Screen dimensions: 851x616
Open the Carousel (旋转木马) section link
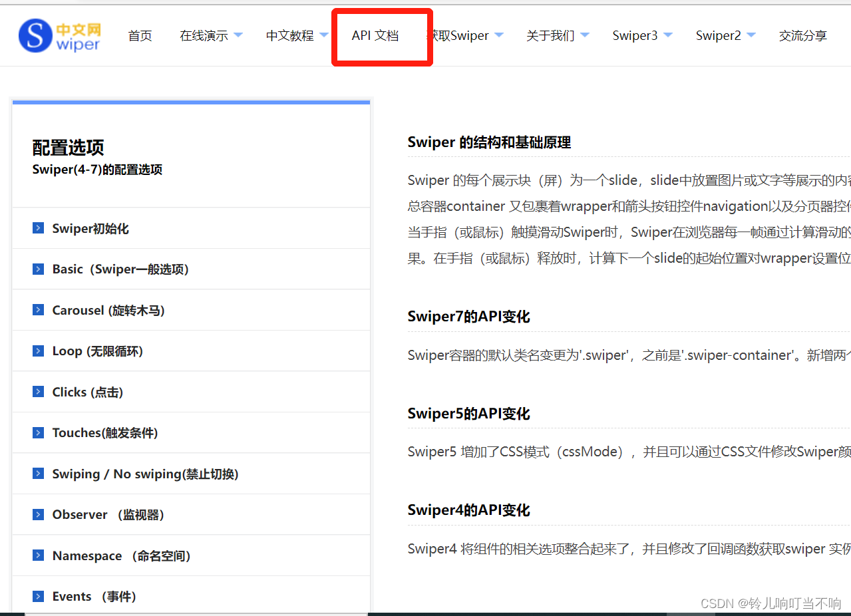pyautogui.click(x=108, y=311)
